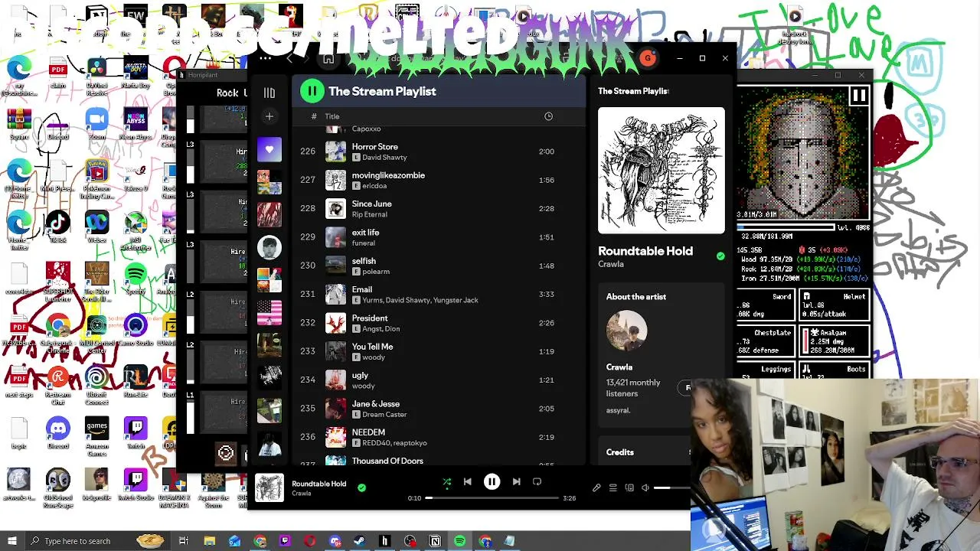Open Amazon Games desktop shortcut
The width and height of the screenshot is (980, 551).
[x=96, y=434]
